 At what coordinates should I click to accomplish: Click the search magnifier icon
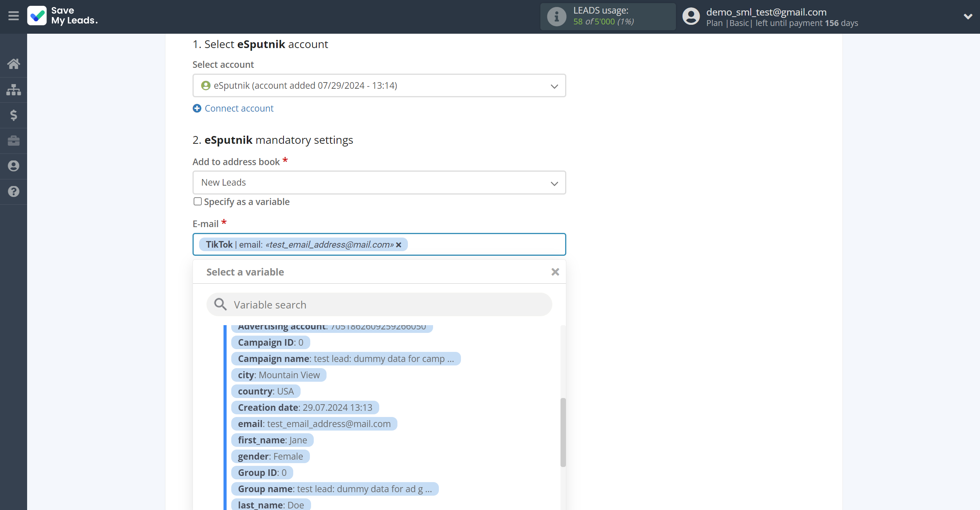(220, 305)
